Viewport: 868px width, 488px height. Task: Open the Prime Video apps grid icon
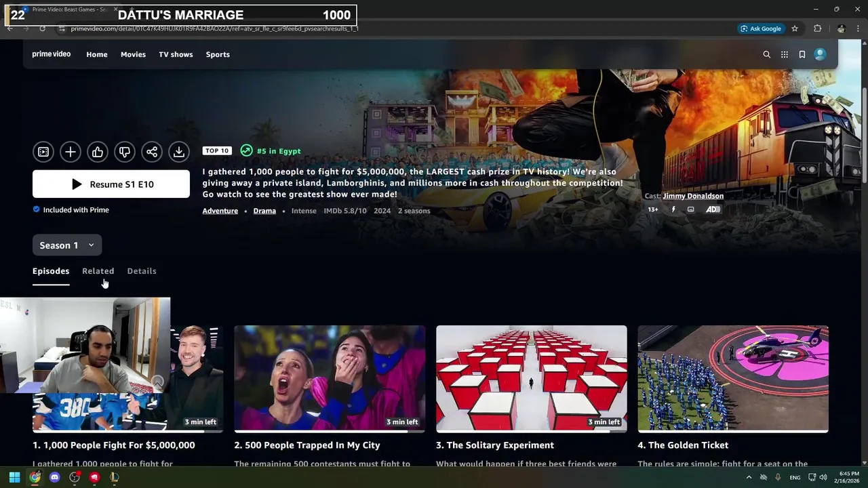tap(785, 54)
